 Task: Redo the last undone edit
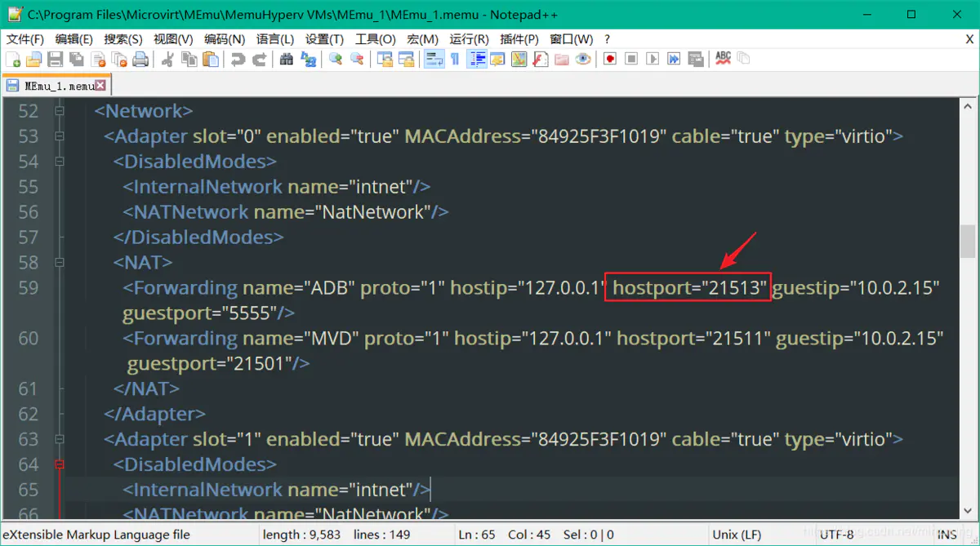click(x=259, y=59)
